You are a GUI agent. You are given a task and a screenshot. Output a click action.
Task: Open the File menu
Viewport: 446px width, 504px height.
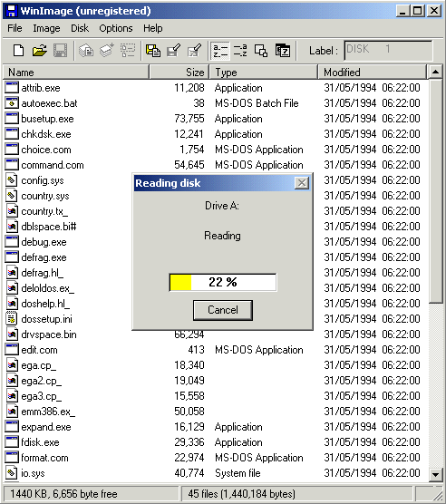point(15,28)
